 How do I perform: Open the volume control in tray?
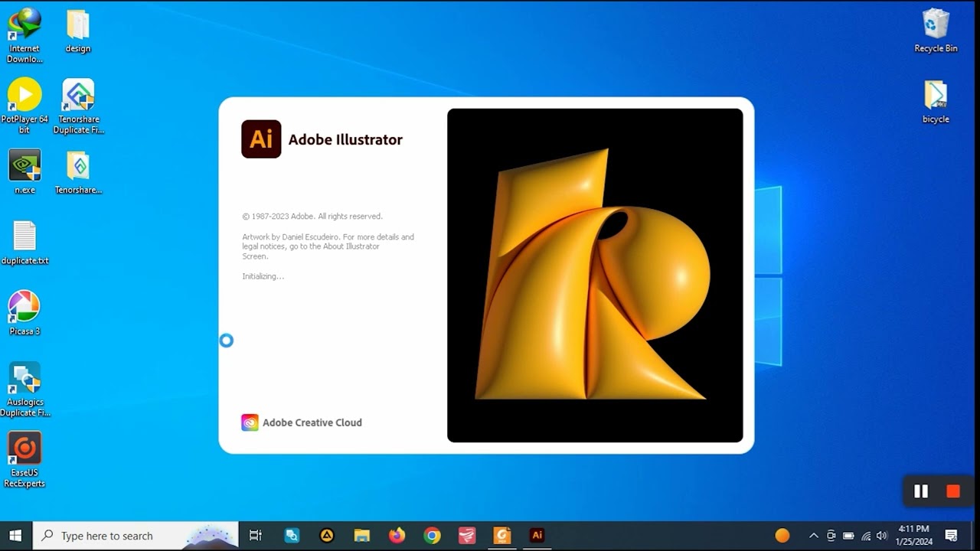[x=882, y=536]
